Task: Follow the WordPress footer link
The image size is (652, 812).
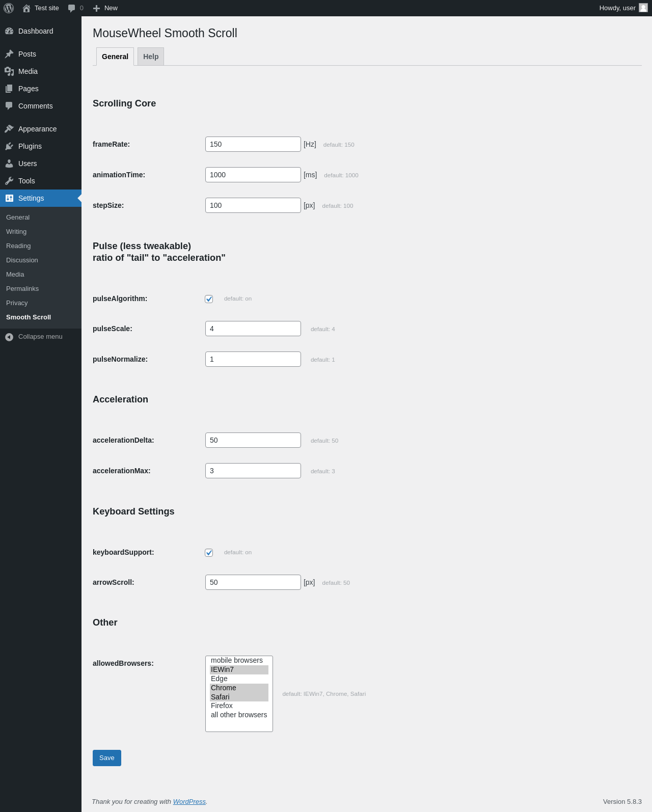Action: point(189,802)
